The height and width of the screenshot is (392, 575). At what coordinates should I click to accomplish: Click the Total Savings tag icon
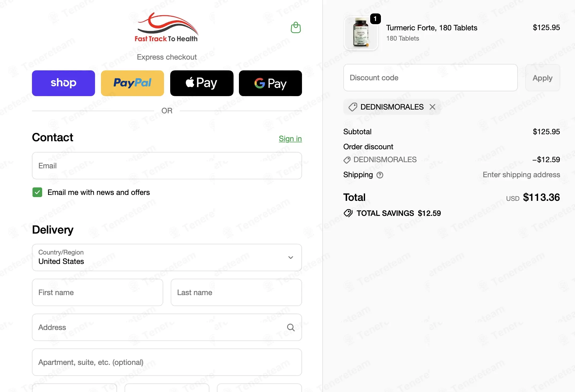pos(348,213)
